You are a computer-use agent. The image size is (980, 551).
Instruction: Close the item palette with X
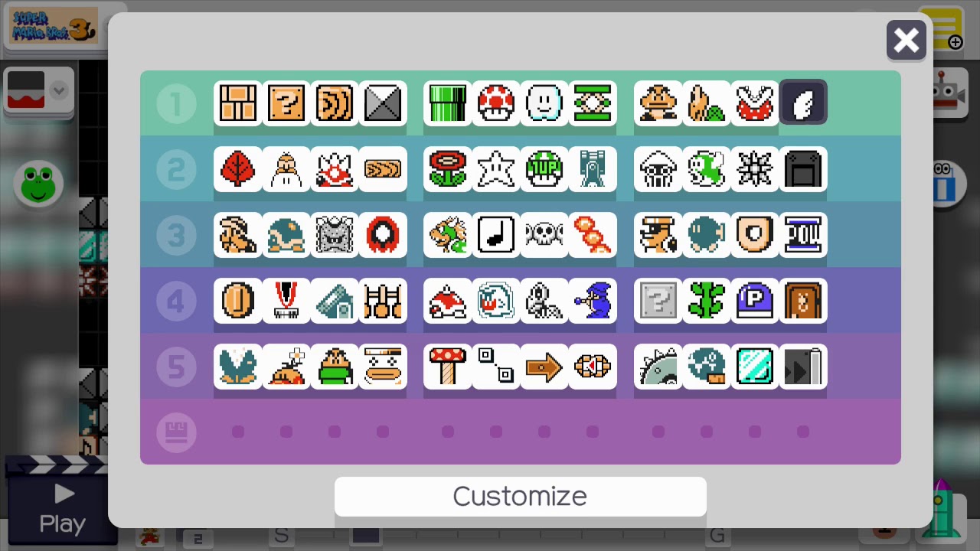pos(906,41)
